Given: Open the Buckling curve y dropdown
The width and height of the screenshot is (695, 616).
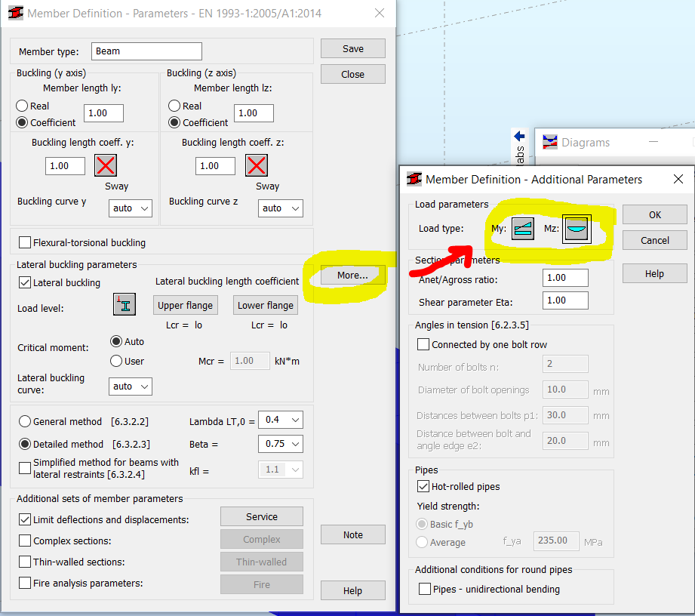Looking at the screenshot, I should tap(130, 208).
